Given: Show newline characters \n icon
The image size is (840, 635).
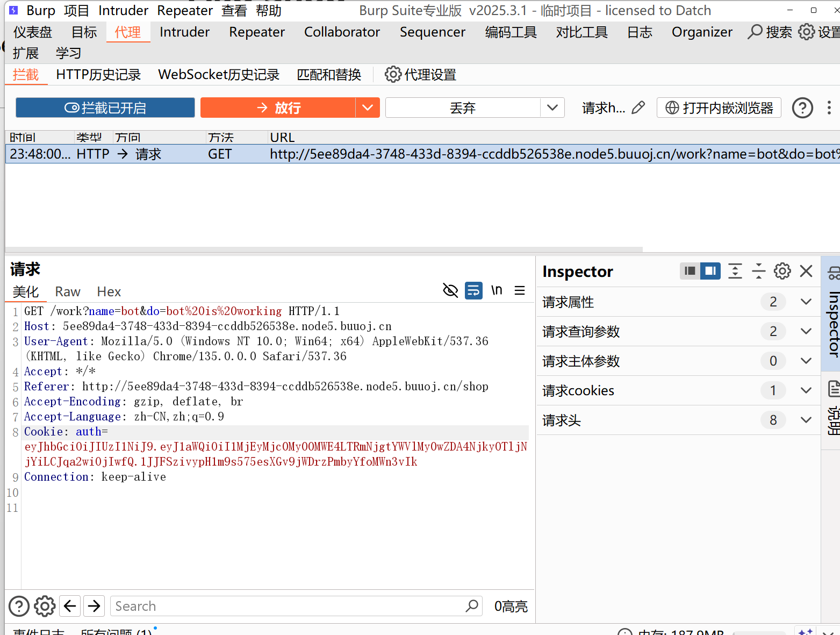Looking at the screenshot, I should (497, 291).
